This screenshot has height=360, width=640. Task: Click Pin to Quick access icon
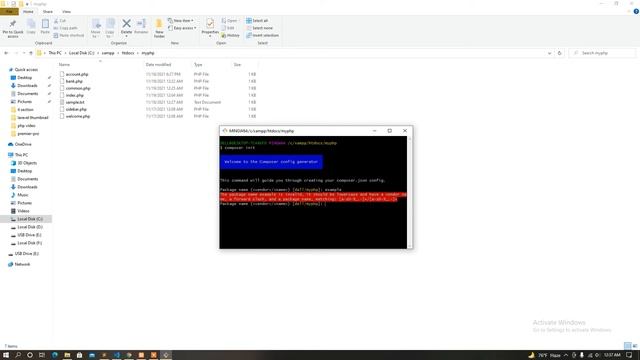tap(13, 24)
